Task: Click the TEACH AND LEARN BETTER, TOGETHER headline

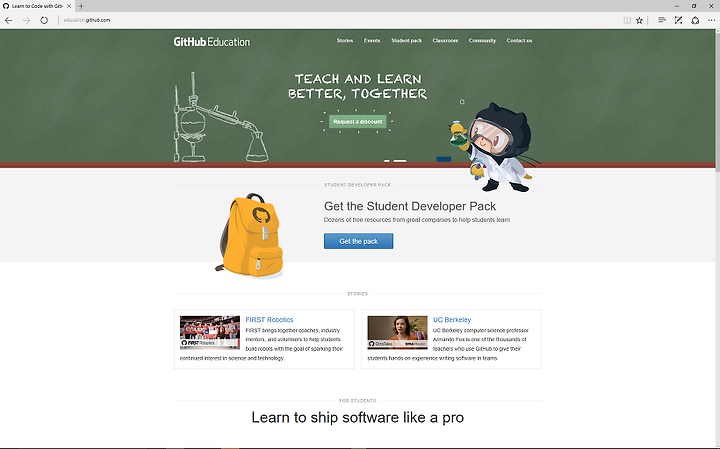Action: click(x=358, y=86)
